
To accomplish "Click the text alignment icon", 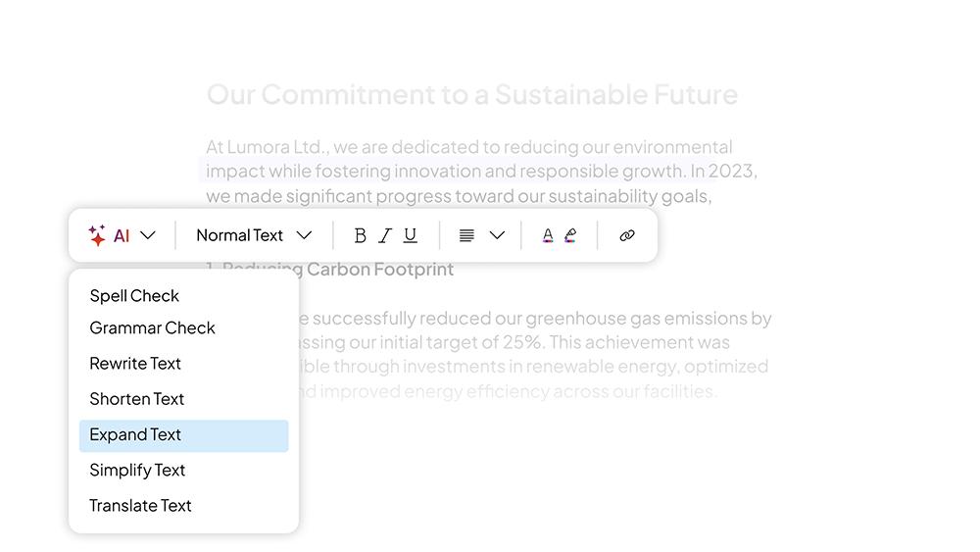I will click(466, 235).
